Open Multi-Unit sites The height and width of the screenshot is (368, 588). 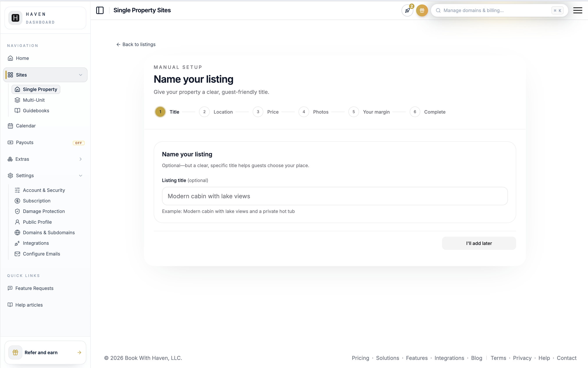[30, 100]
